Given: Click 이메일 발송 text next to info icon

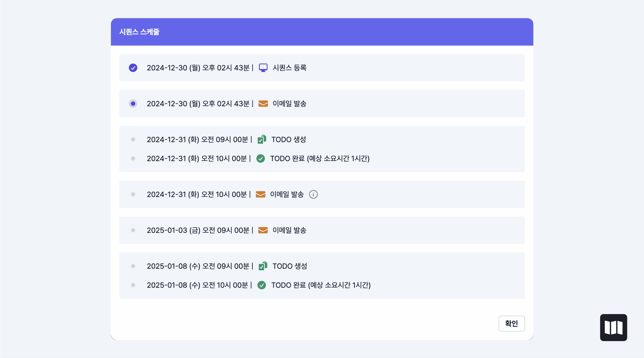Looking at the screenshot, I should [287, 194].
